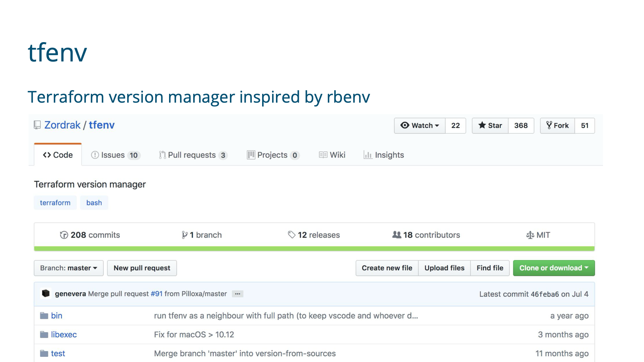The height and width of the screenshot is (362, 644).
Task: View the 368 stargazers count
Action: point(521,125)
